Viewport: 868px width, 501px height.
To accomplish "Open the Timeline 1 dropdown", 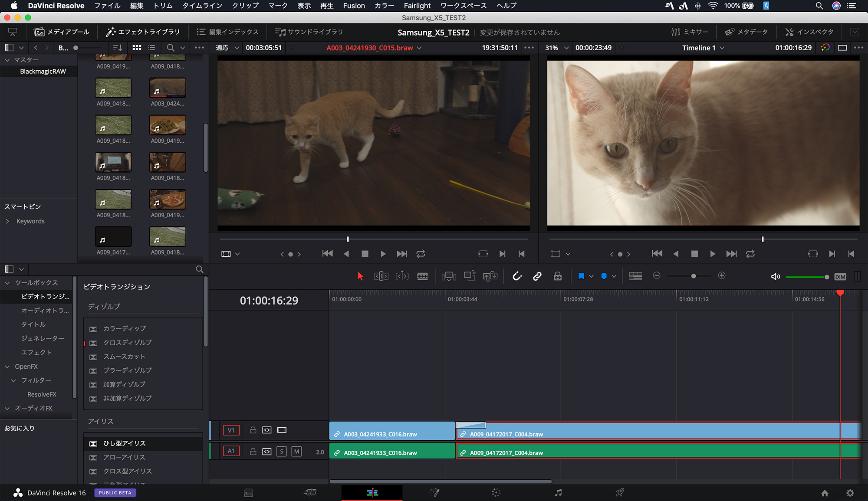I will point(722,48).
